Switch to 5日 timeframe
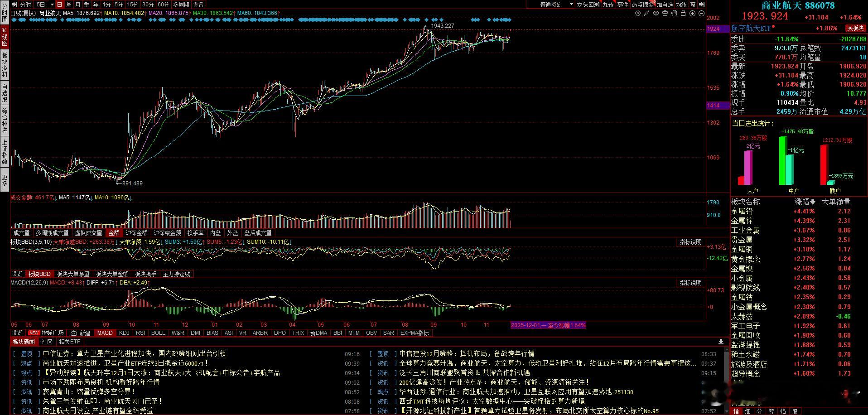The image size is (868, 415). pyautogui.click(x=41, y=5)
